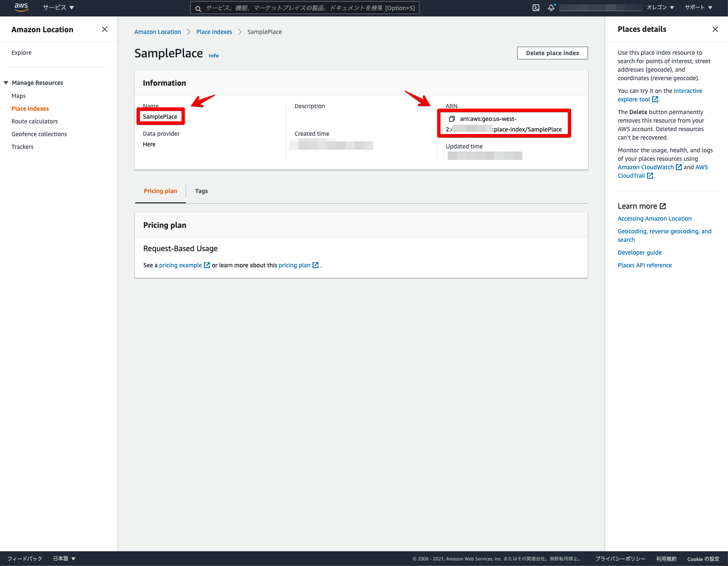Screen dimensions: 728x566
Task: Open the 日本語 language selector in footer
Action: [64, 558]
